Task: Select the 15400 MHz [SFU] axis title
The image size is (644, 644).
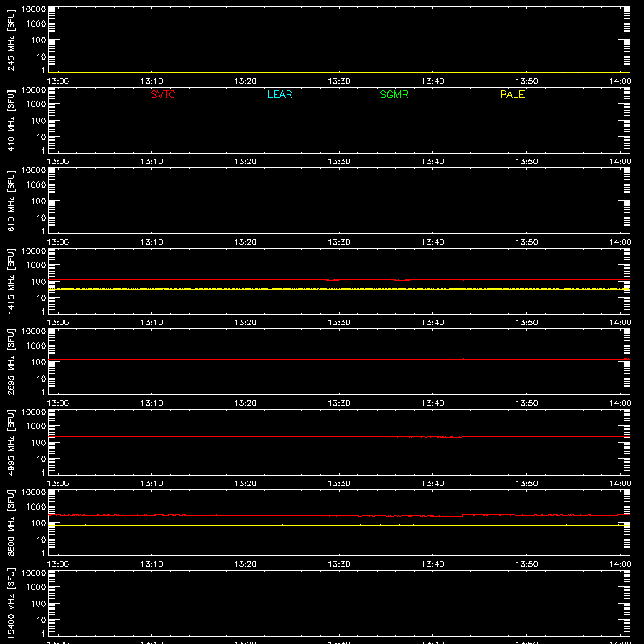Action: 10,603
